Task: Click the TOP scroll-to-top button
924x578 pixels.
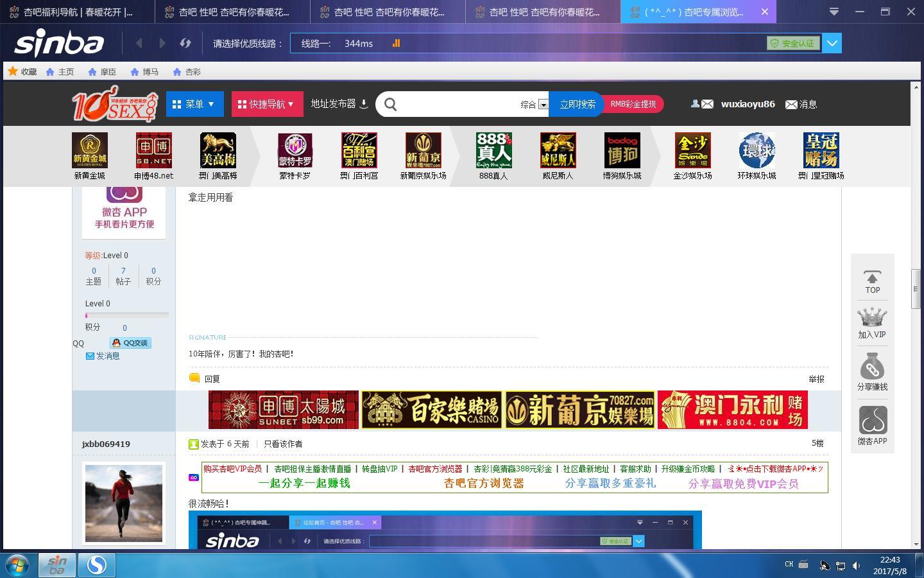Action: [872, 281]
